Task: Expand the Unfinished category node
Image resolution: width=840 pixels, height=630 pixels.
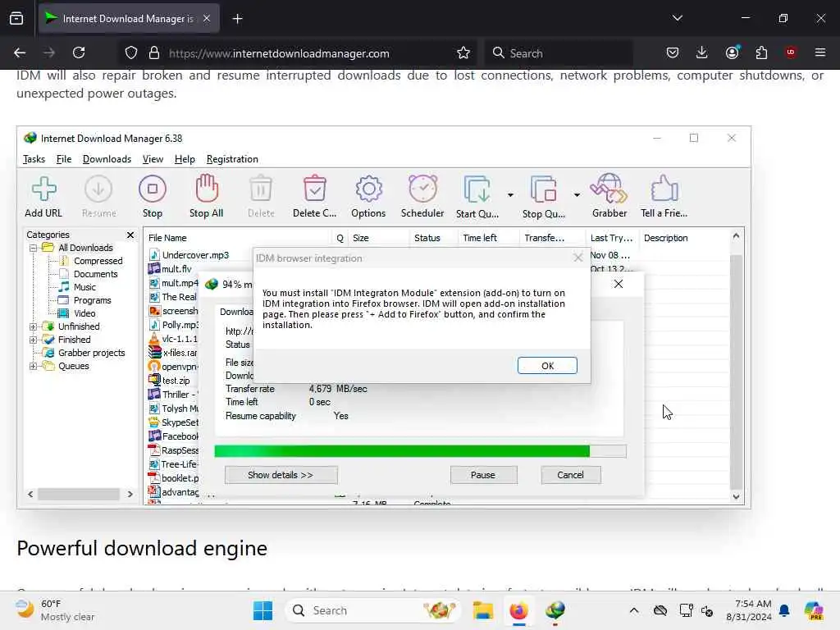Action: 33,326
